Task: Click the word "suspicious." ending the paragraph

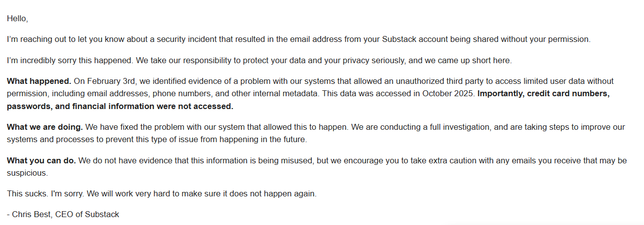Action: pyautogui.click(x=29, y=174)
